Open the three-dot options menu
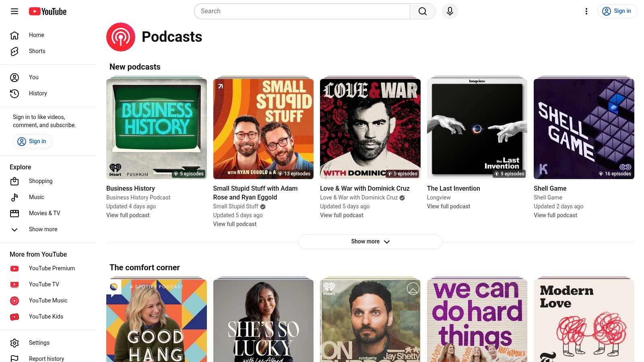This screenshot has width=644, height=362. pos(586,11)
